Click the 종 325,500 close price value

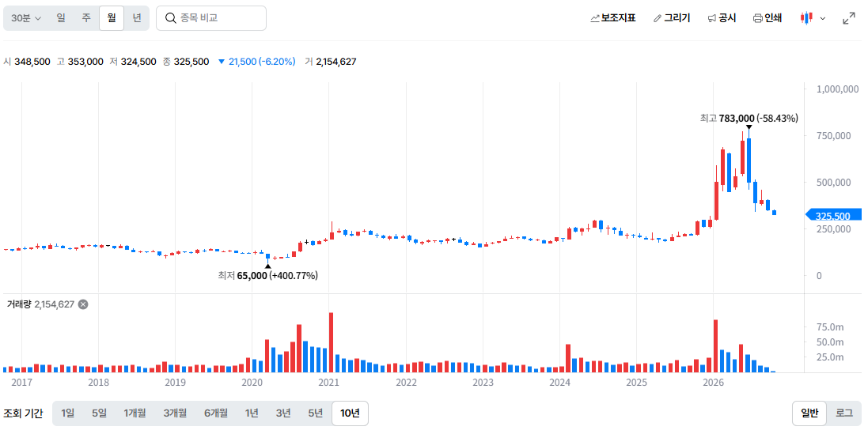point(186,62)
